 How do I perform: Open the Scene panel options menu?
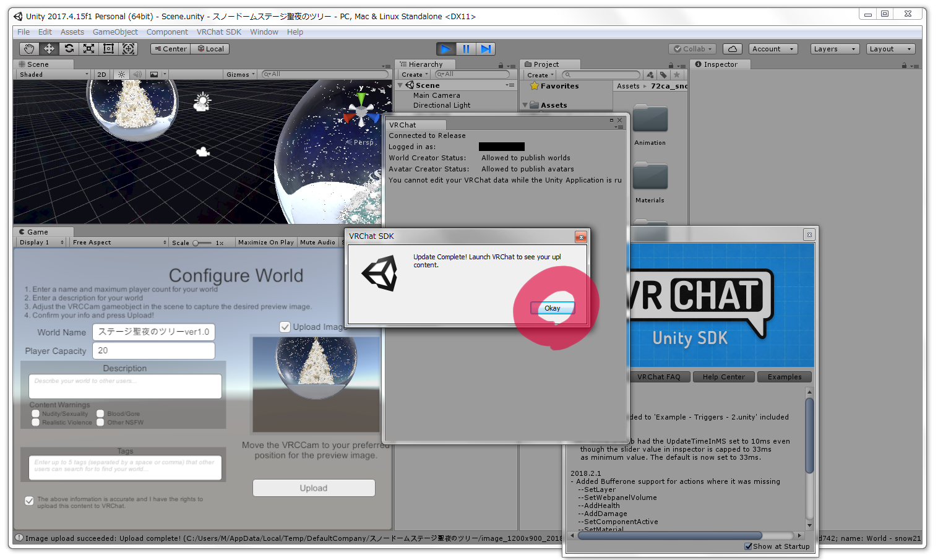pos(386,66)
